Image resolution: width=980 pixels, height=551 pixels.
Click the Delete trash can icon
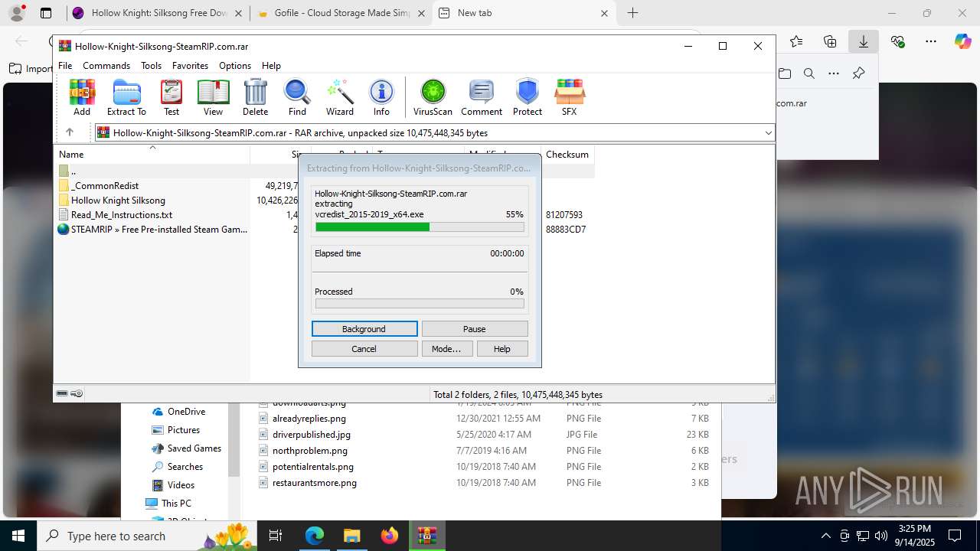(255, 97)
